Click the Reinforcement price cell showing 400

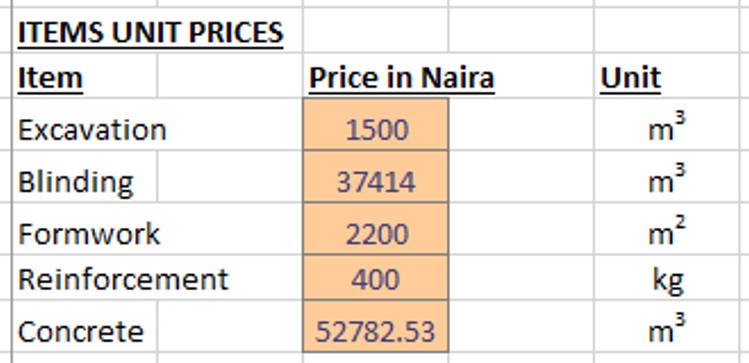click(x=375, y=278)
